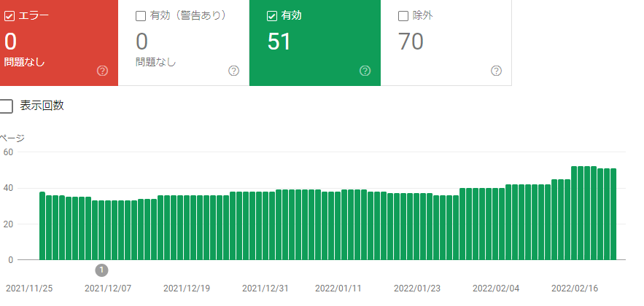Click the 2022/01/23 date axis label
This screenshot has width=644, height=306.
pyautogui.click(x=417, y=289)
